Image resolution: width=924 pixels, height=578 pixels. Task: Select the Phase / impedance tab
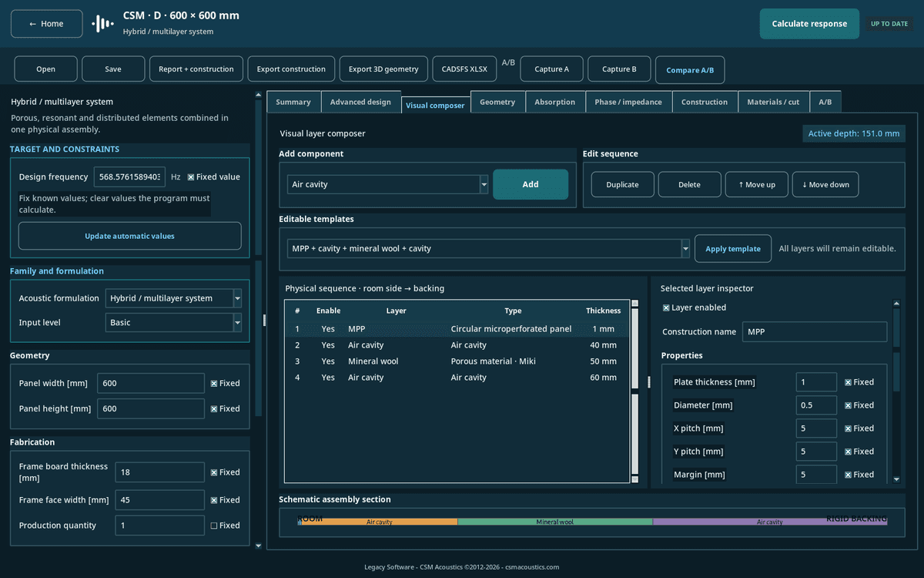628,102
